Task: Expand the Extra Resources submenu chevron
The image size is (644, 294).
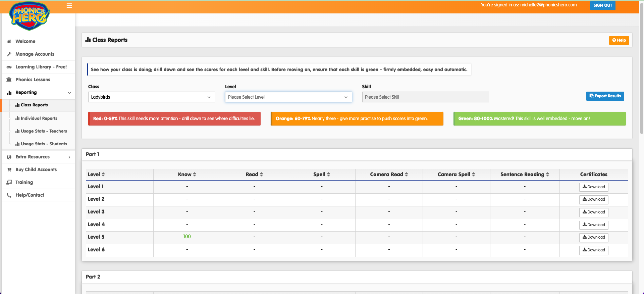Action: coord(69,157)
